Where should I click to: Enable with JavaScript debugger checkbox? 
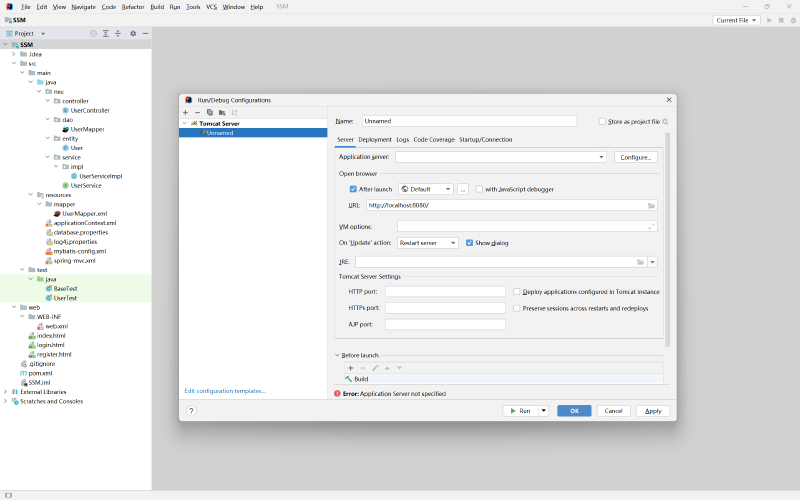pos(479,189)
